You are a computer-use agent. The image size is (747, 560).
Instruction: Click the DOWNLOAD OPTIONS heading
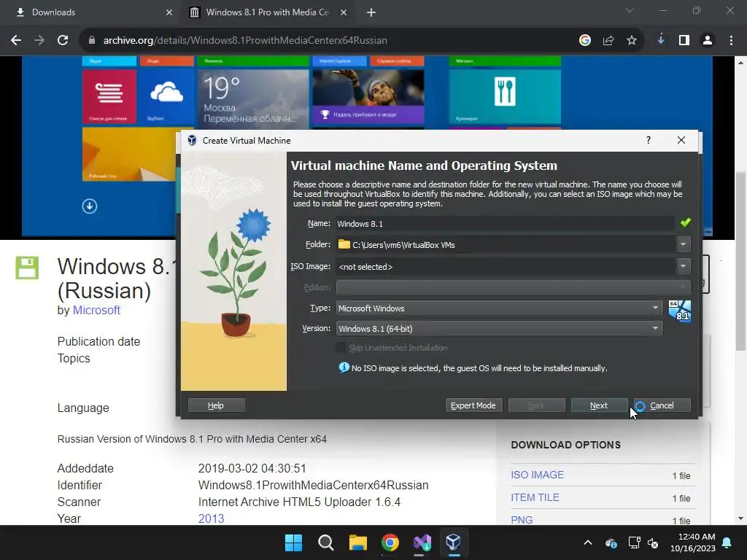click(x=566, y=445)
